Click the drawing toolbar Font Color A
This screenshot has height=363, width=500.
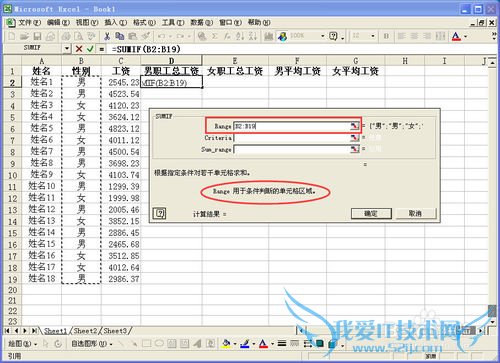(x=263, y=343)
